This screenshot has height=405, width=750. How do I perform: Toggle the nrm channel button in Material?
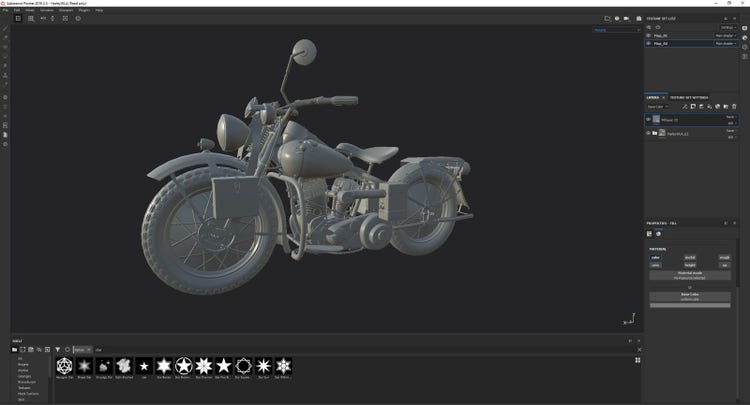(x=655, y=265)
